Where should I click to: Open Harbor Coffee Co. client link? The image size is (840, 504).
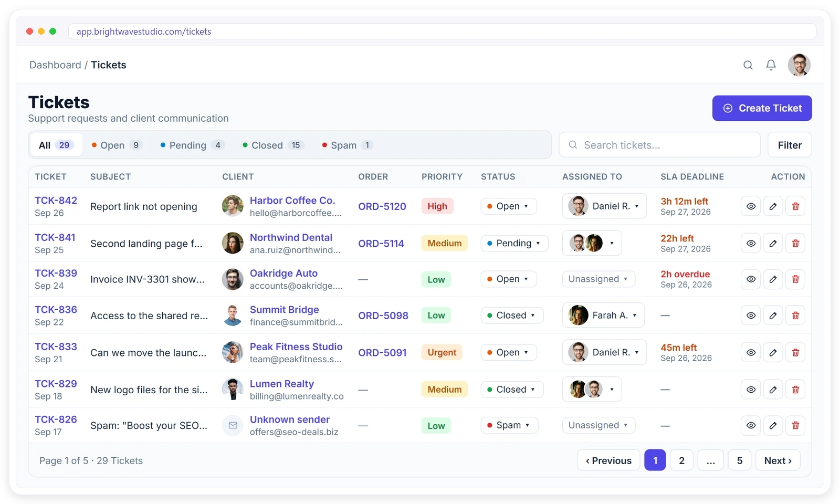[x=292, y=201]
